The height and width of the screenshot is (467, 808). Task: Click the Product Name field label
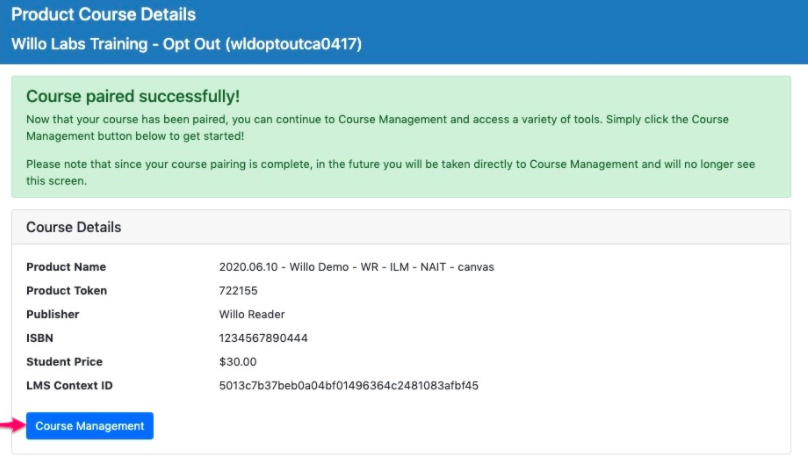point(66,267)
